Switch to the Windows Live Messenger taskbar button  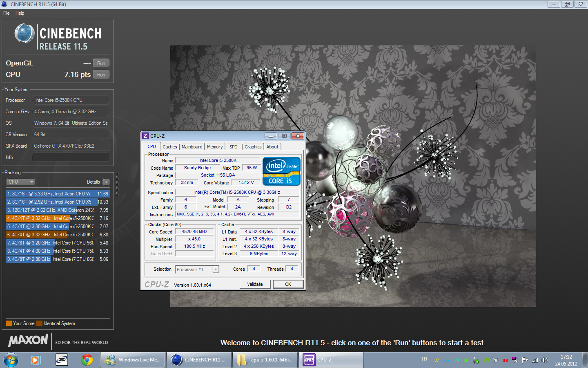point(133,360)
